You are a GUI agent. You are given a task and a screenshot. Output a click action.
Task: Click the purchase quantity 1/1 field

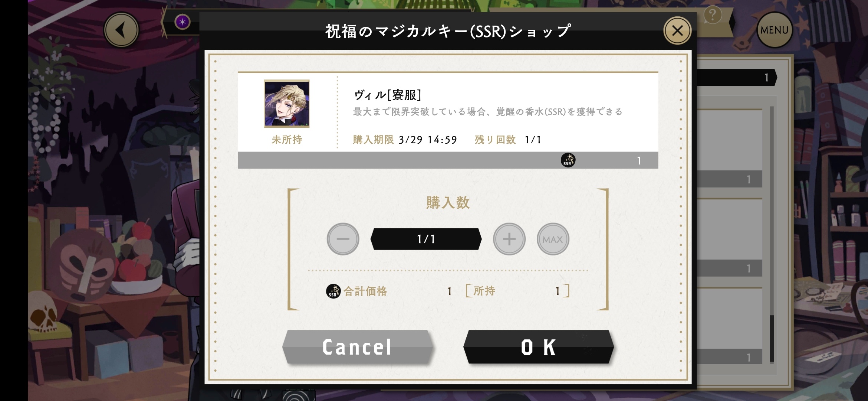pyautogui.click(x=426, y=239)
